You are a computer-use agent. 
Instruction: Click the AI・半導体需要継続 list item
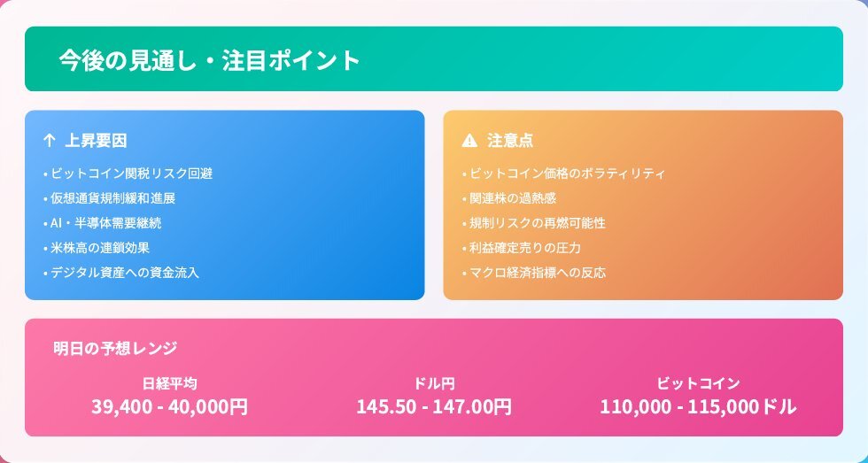103,223
